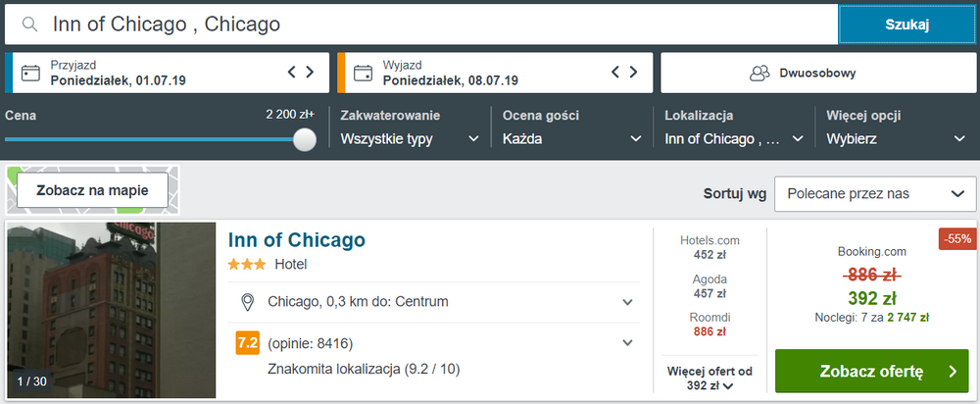Image resolution: width=980 pixels, height=404 pixels.
Task: Click the location pin icon
Action: pyautogui.click(x=248, y=302)
